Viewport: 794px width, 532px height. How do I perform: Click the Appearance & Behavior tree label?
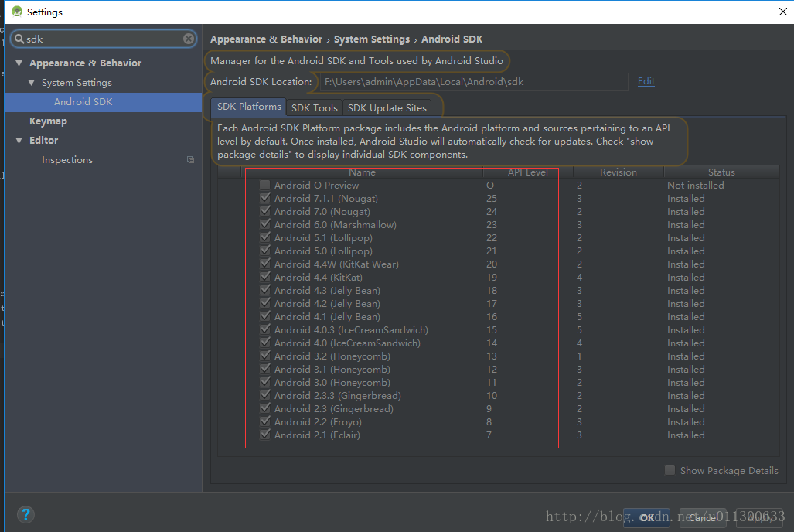tap(85, 63)
